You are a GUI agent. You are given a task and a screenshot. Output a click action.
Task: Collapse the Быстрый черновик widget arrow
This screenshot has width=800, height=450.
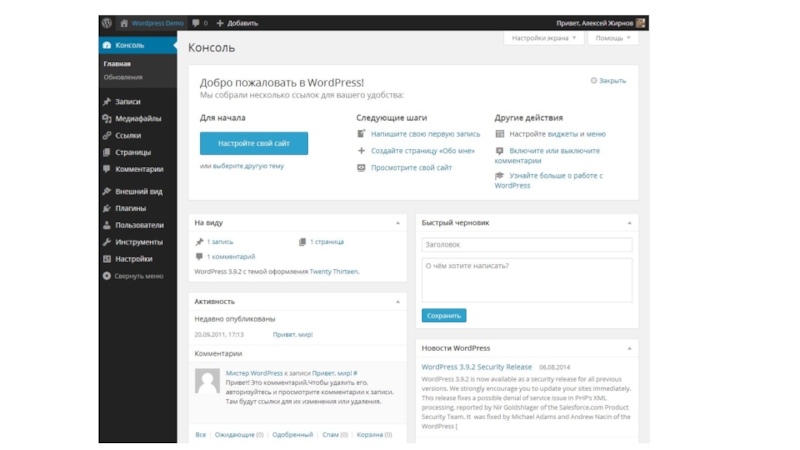click(x=629, y=223)
